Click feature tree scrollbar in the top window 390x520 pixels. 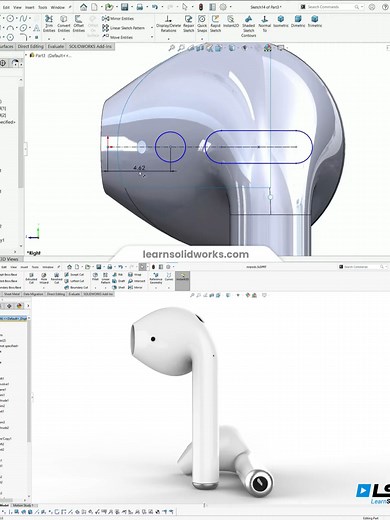(21, 137)
